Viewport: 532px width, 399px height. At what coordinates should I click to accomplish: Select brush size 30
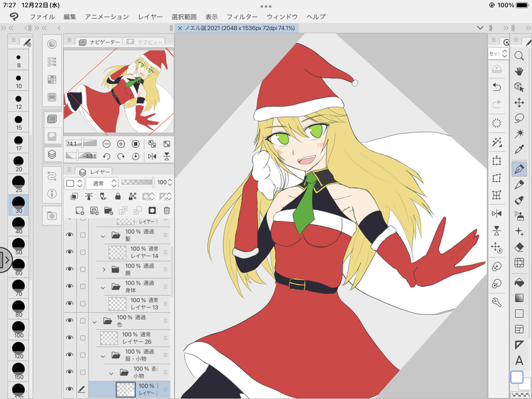click(x=19, y=205)
